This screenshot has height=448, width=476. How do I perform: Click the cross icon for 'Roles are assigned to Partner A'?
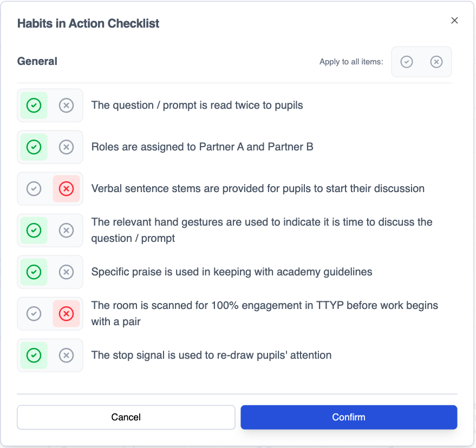pyautogui.click(x=66, y=147)
